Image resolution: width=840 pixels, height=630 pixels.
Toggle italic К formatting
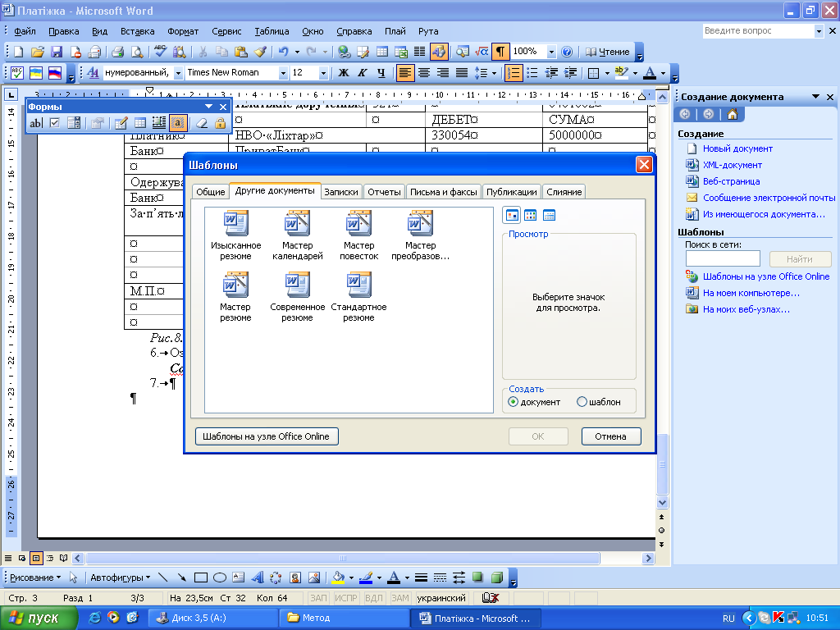pos(362,73)
